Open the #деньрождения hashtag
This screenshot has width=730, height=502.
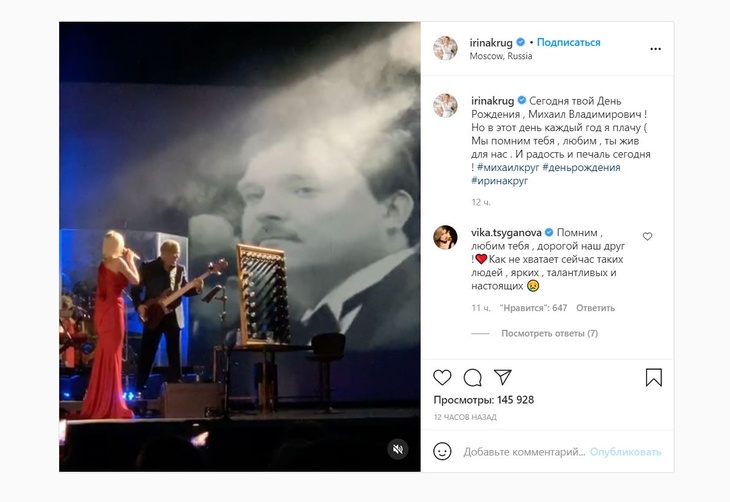point(581,167)
